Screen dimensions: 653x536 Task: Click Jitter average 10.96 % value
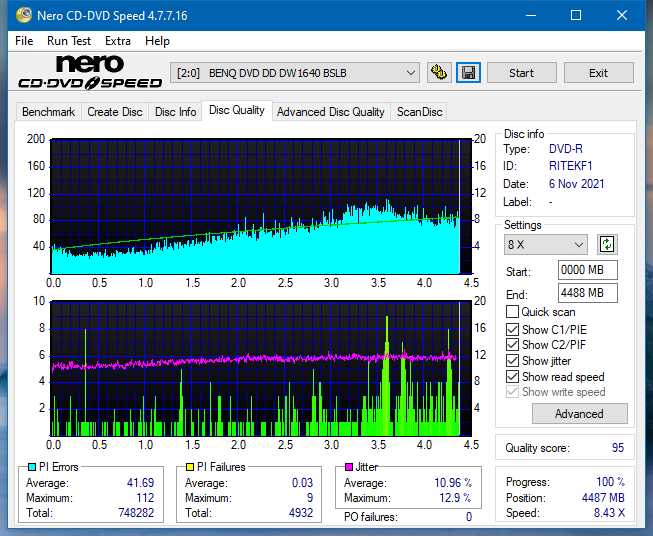453,483
